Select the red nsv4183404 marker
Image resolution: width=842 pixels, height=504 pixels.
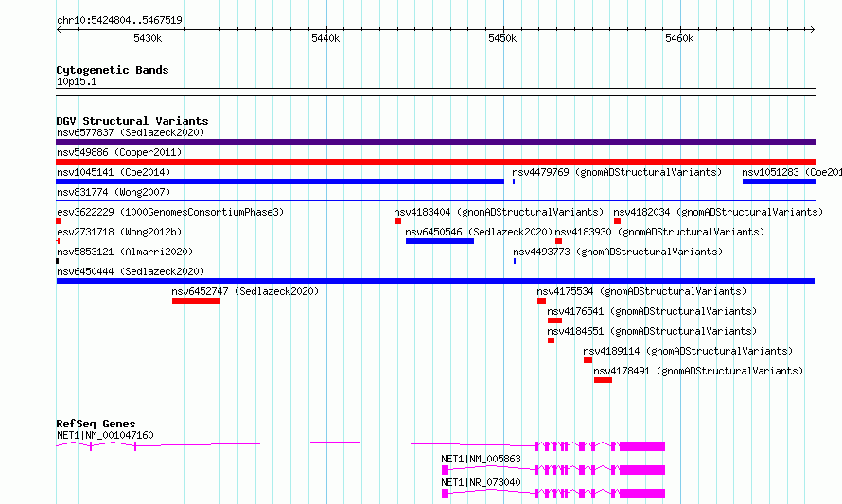point(397,221)
